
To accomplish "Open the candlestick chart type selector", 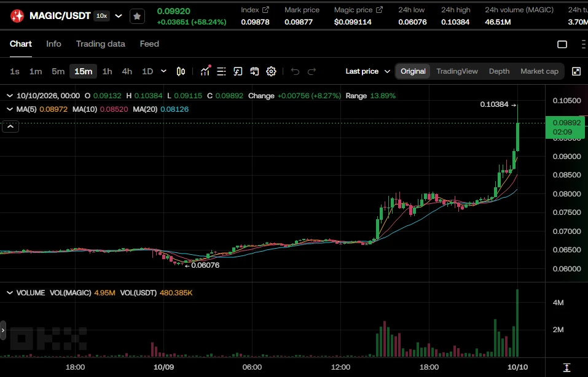I will (181, 71).
